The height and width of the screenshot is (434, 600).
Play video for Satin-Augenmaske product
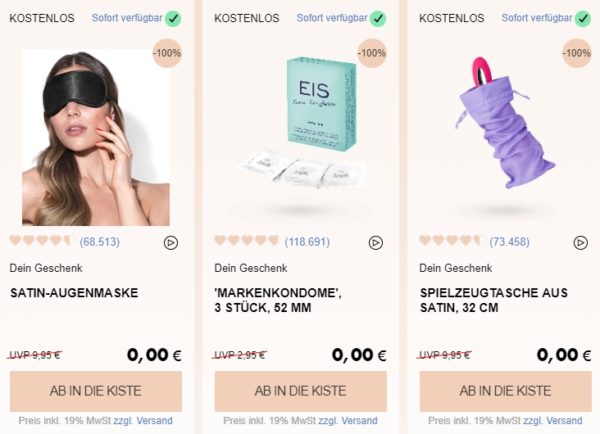click(x=171, y=243)
